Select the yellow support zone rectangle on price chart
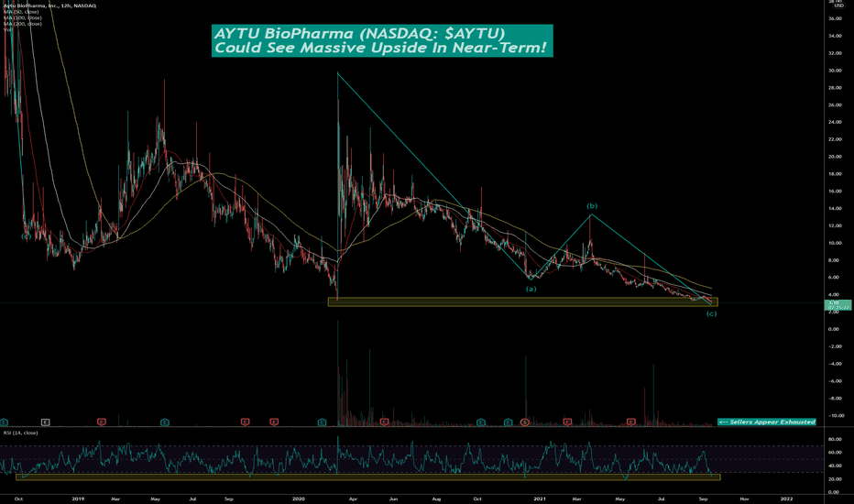Image resolution: width=854 pixels, height=504 pixels. click(x=523, y=301)
